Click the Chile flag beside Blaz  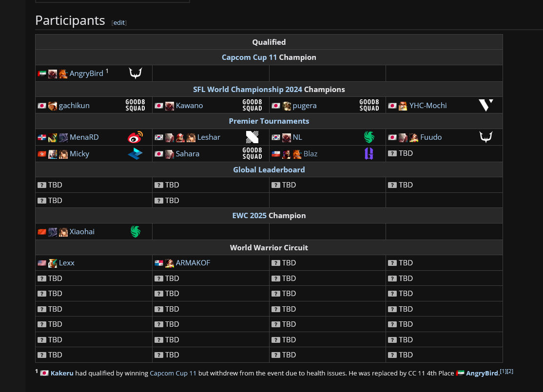click(276, 154)
